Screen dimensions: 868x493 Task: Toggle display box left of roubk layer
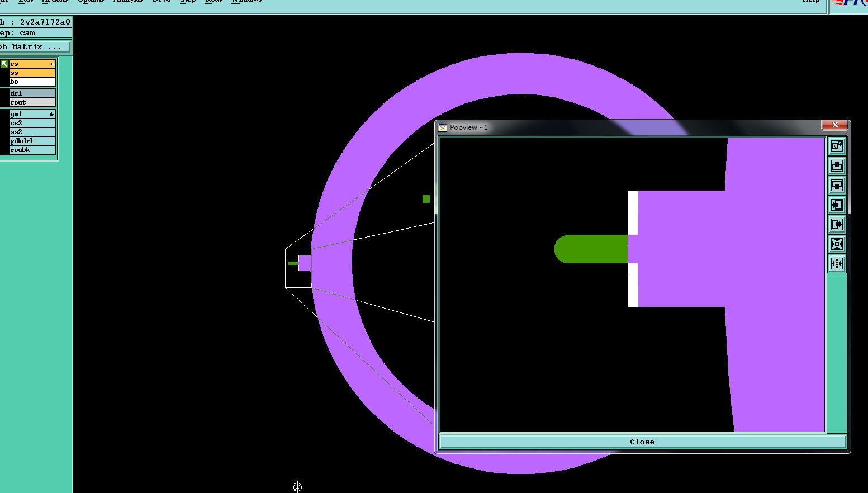point(4,150)
